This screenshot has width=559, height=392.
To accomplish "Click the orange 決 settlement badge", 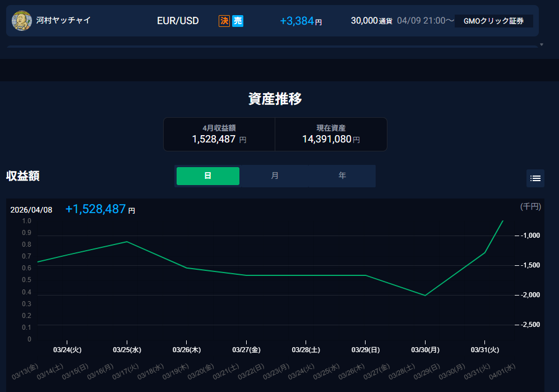I will coord(224,21).
